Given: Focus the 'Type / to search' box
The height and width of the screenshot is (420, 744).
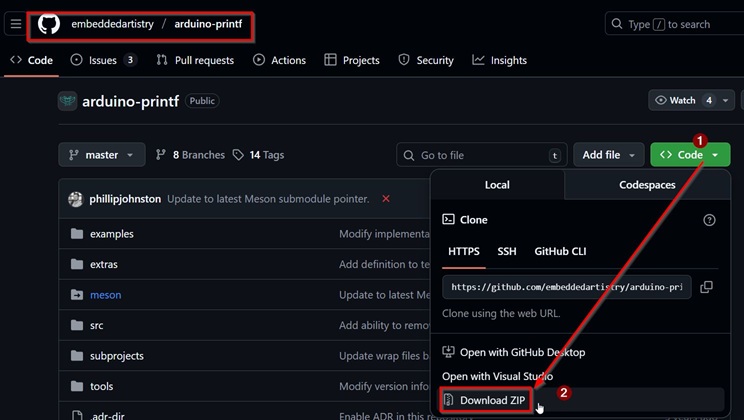Looking at the screenshot, I should 674,24.
